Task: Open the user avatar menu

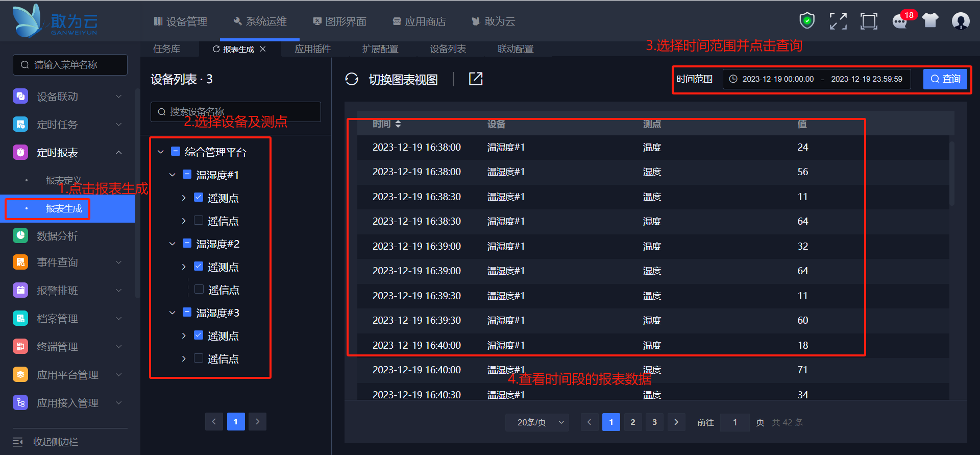Action: pyautogui.click(x=961, y=21)
